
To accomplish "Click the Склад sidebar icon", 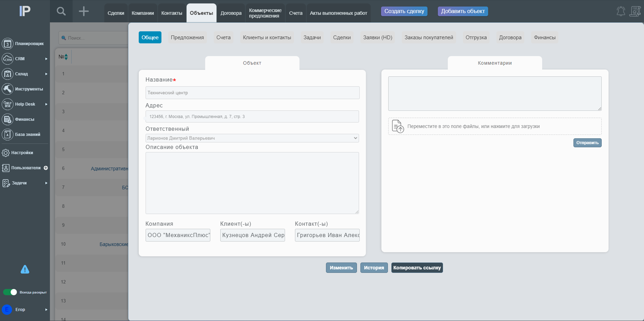I will click(x=8, y=74).
